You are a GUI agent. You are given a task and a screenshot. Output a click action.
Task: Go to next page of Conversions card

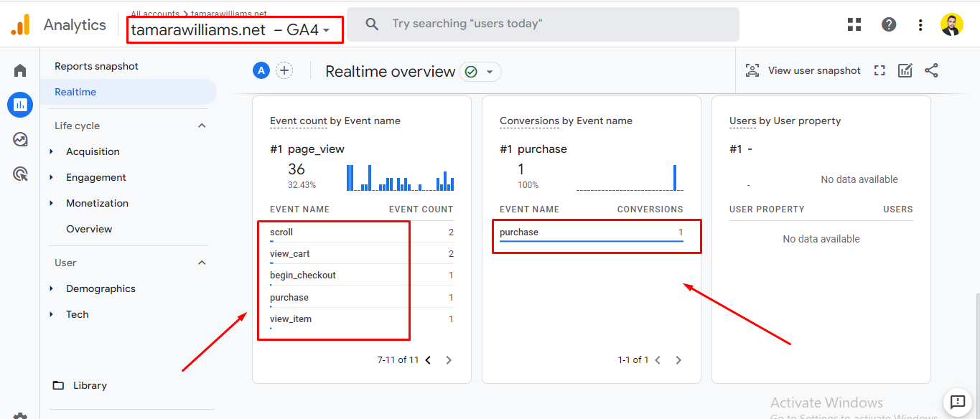pyautogui.click(x=678, y=360)
